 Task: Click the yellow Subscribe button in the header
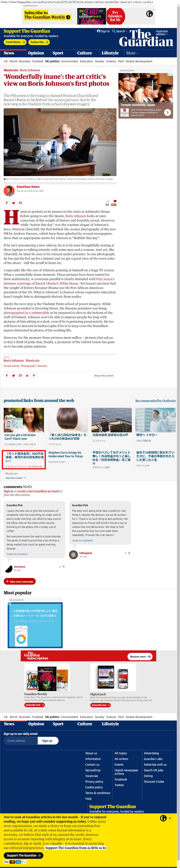[x=39, y=42]
